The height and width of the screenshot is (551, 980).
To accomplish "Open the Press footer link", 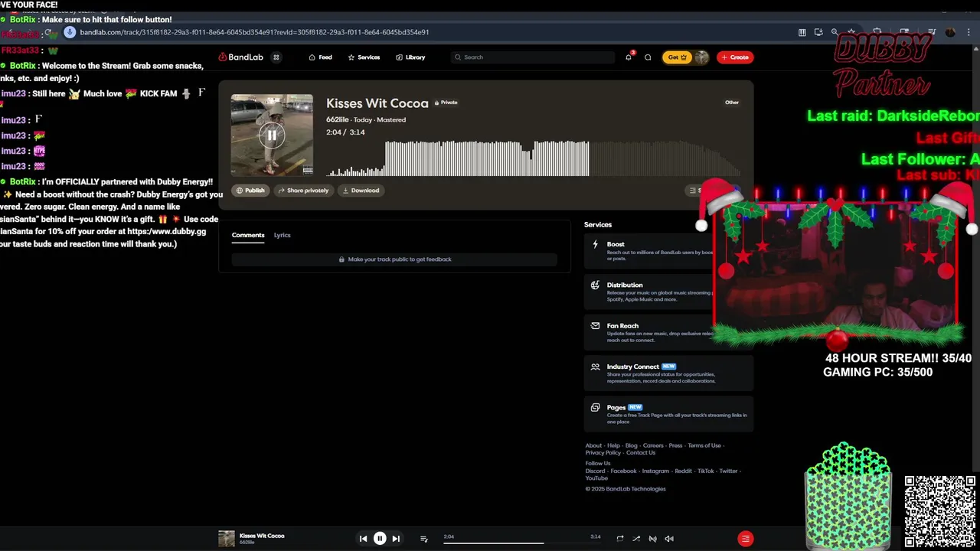I will 675,445.
